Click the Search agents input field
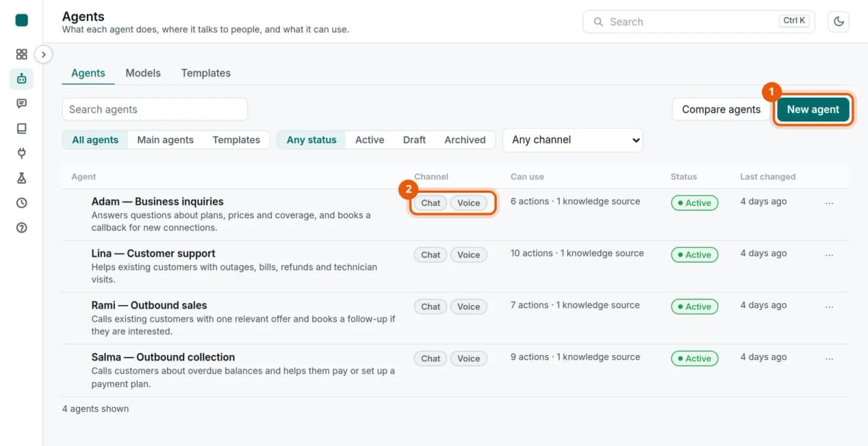This screenshot has width=868, height=446. [155, 109]
